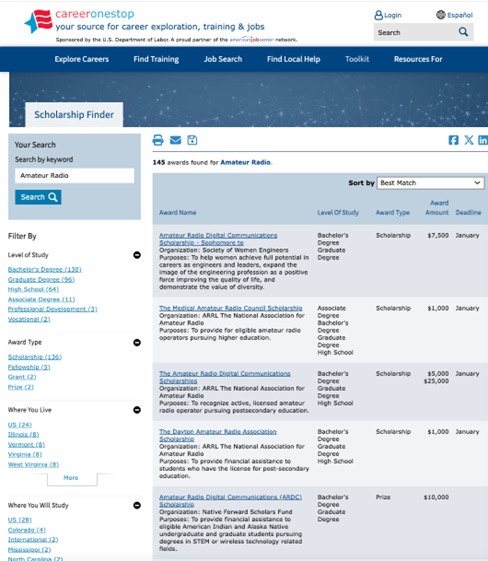Filter by Professional Development (3)
This screenshot has height=561, width=488.
53,309
